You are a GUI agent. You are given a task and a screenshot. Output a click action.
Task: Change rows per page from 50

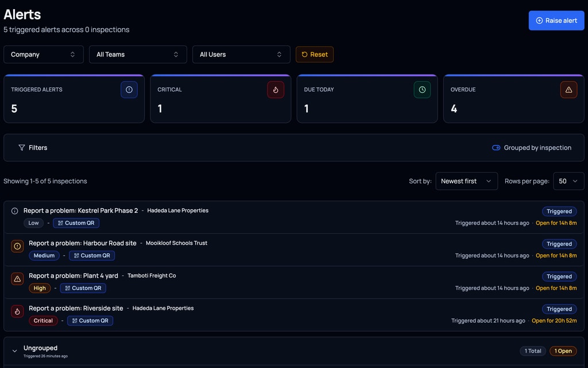568,181
